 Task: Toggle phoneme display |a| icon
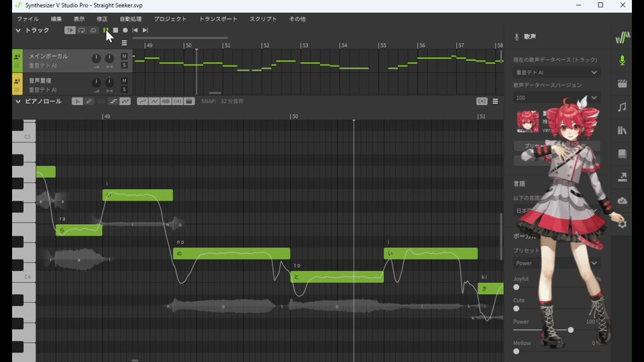coord(177,101)
